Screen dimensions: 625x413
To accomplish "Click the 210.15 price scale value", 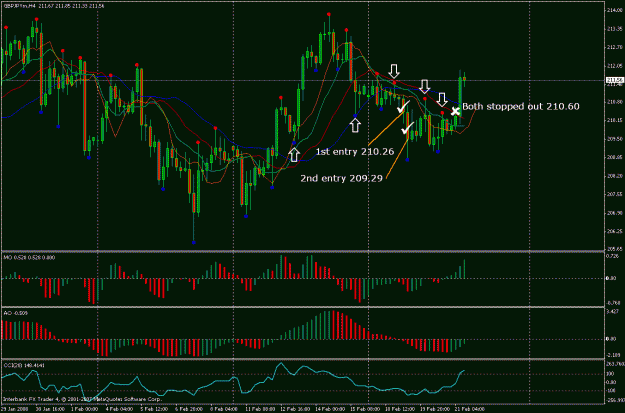I will click(615, 120).
